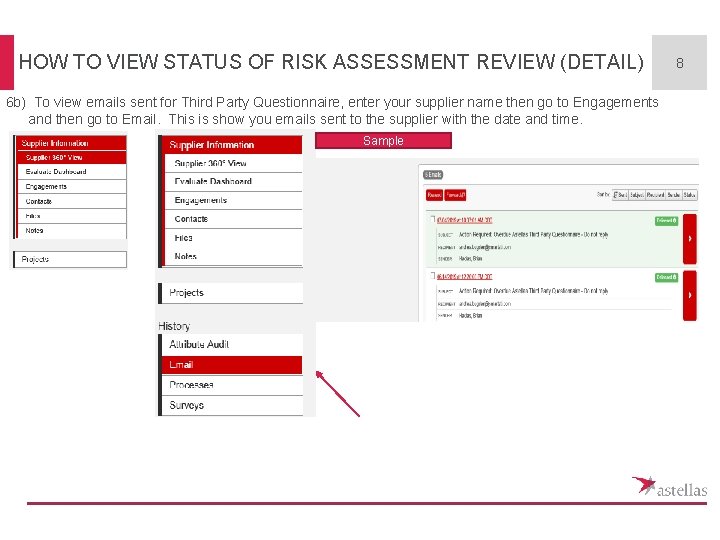
Task: Click Supplier Information header in the small menu
Action: [71, 143]
